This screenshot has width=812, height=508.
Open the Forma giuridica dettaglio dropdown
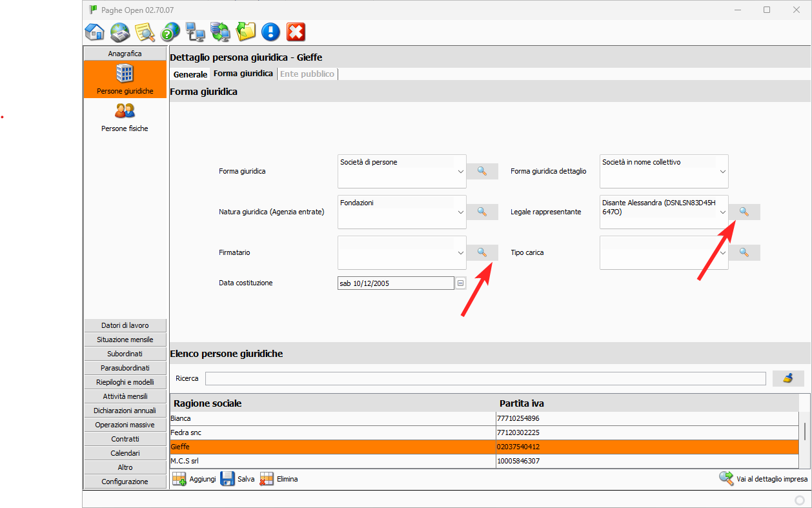[x=722, y=172]
